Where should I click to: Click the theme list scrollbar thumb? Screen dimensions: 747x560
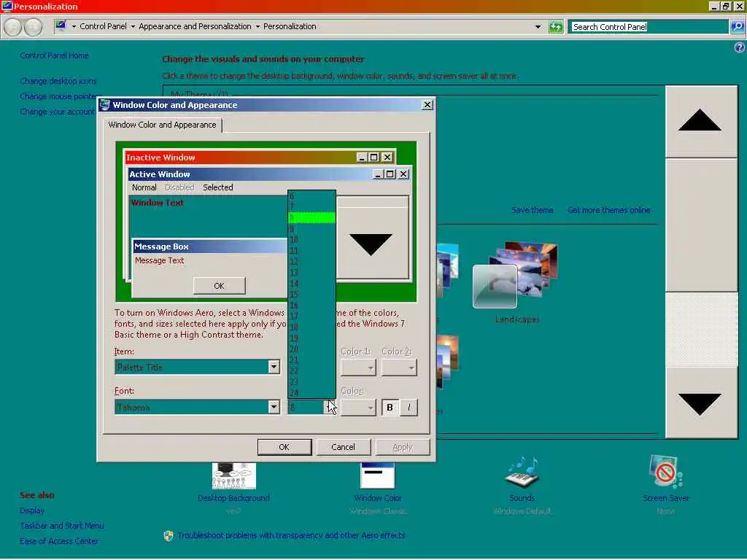[701, 225]
